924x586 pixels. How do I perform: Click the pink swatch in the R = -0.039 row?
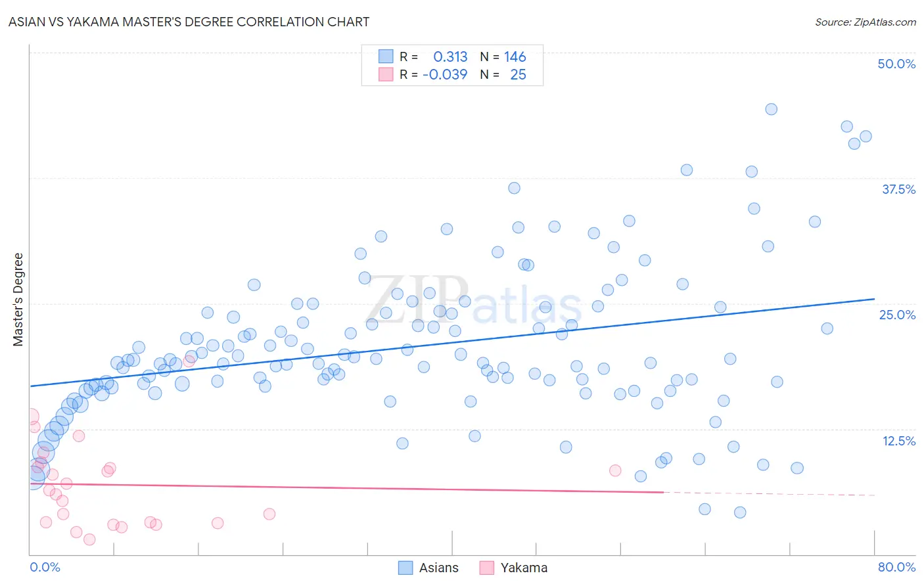[386, 74]
